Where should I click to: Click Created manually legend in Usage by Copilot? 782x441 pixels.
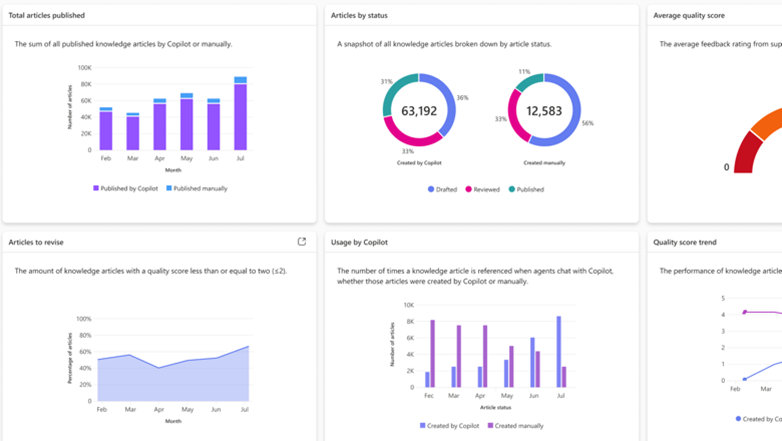(516, 426)
